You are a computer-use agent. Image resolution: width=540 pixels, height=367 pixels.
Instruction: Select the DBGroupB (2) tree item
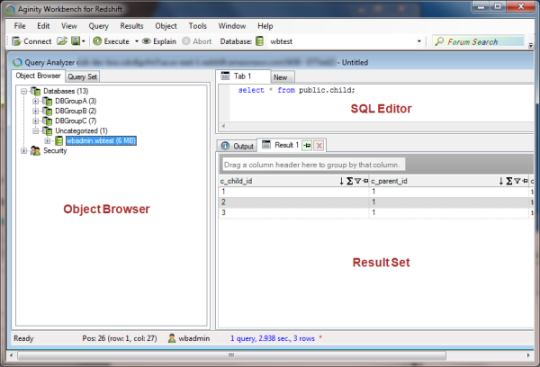click(76, 111)
